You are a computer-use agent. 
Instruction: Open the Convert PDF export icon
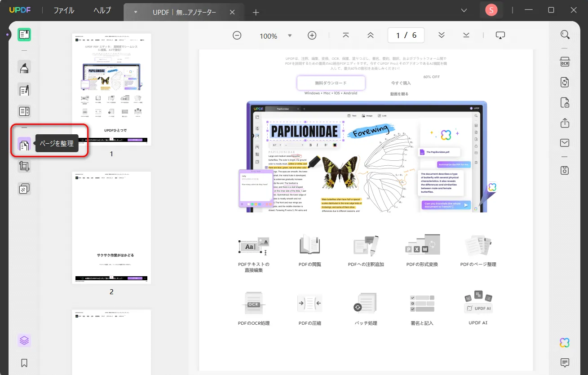565,82
